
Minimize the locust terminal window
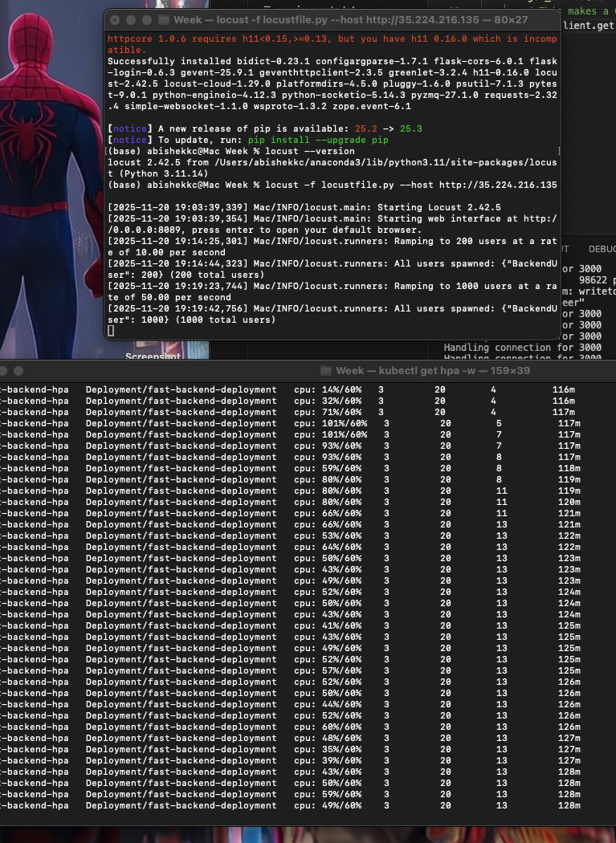(131, 20)
